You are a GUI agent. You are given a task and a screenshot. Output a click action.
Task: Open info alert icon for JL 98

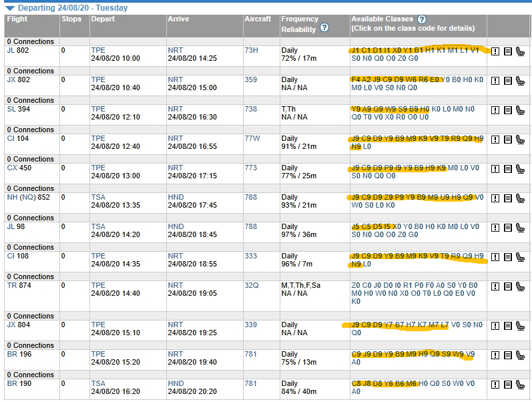[x=495, y=228]
